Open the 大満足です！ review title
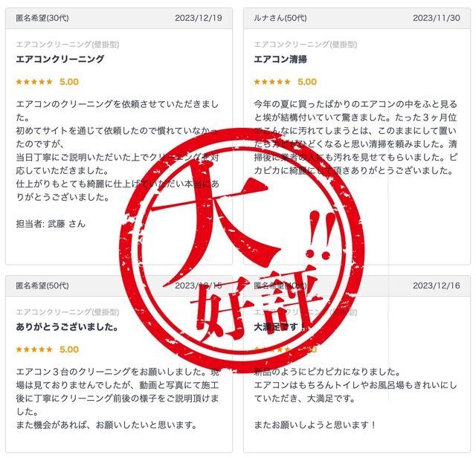Image resolution: width=476 pixels, height=458 pixels. click(x=280, y=327)
